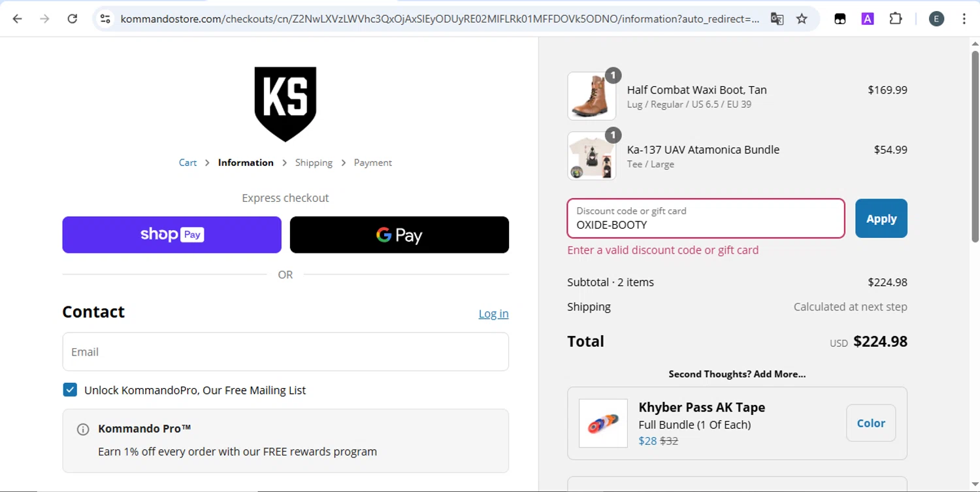
Task: Open Half Combat Waxi Boot thumbnail
Action: [x=591, y=96]
